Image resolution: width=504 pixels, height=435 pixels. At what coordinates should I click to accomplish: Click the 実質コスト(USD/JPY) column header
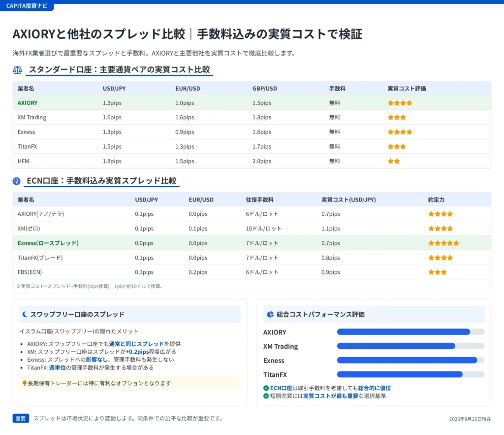348,200
